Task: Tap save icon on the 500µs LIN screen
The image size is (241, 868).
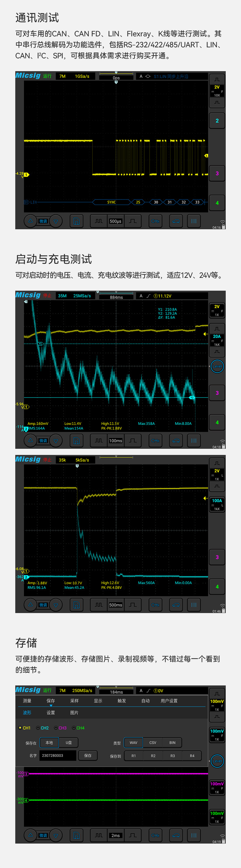Action: click(x=76, y=221)
